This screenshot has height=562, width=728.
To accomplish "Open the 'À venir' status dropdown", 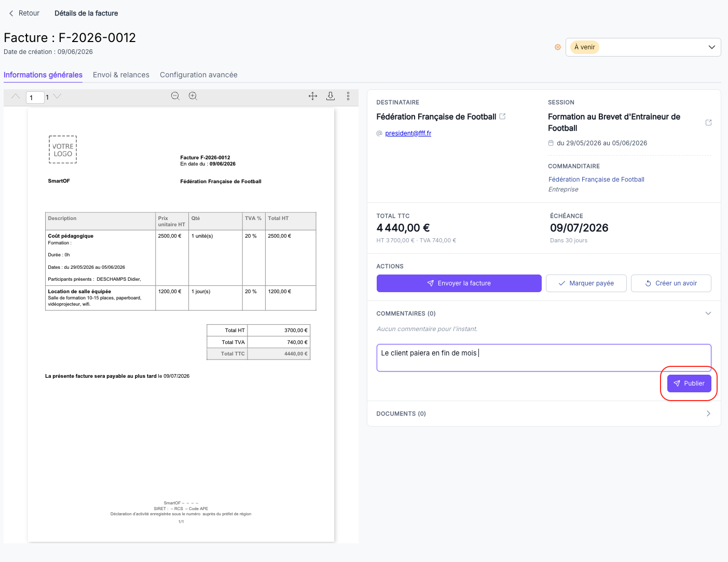I will tap(643, 47).
